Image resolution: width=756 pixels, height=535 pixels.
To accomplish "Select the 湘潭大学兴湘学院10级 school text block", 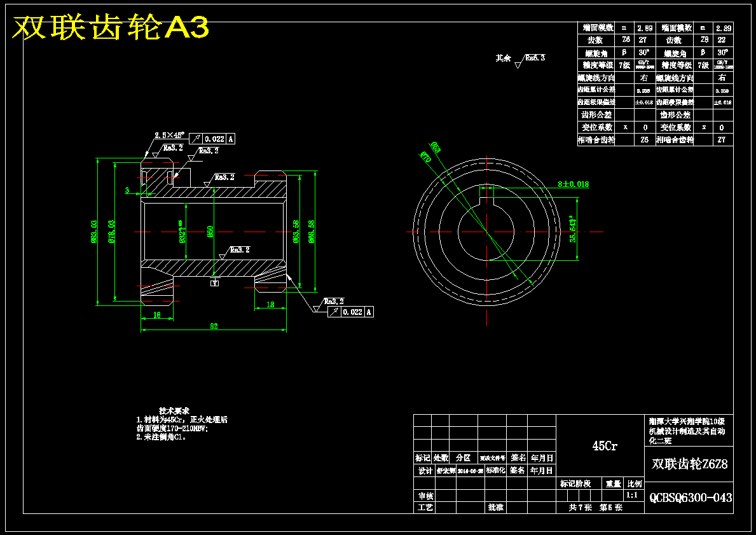I will click(687, 431).
